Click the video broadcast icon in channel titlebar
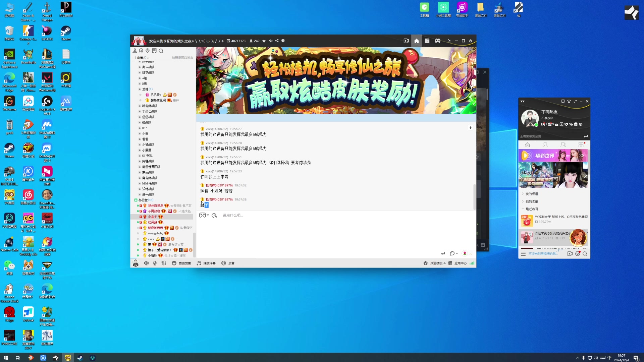Image resolution: width=644 pixels, height=362 pixels. tap(406, 41)
